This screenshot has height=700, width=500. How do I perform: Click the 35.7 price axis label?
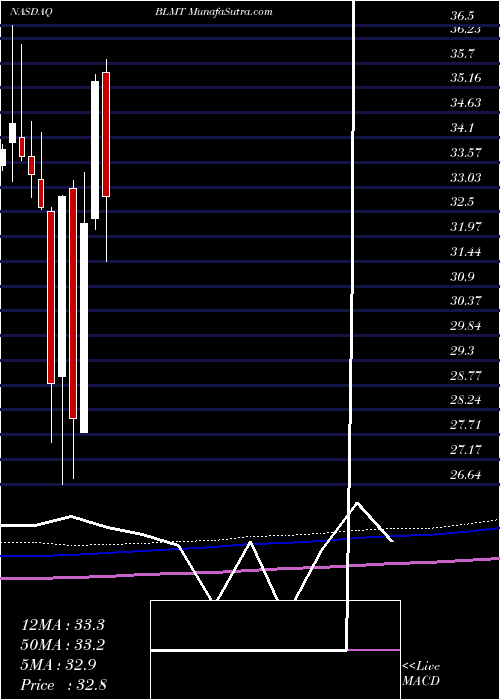click(462, 54)
